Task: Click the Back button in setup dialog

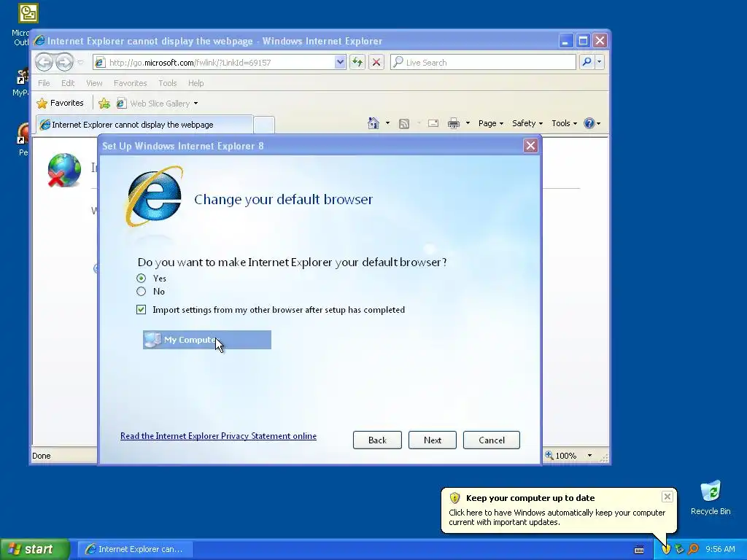Action: coord(377,440)
